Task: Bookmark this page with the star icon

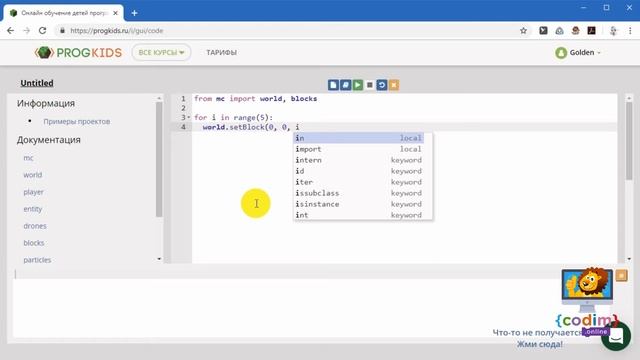Action: point(523,31)
